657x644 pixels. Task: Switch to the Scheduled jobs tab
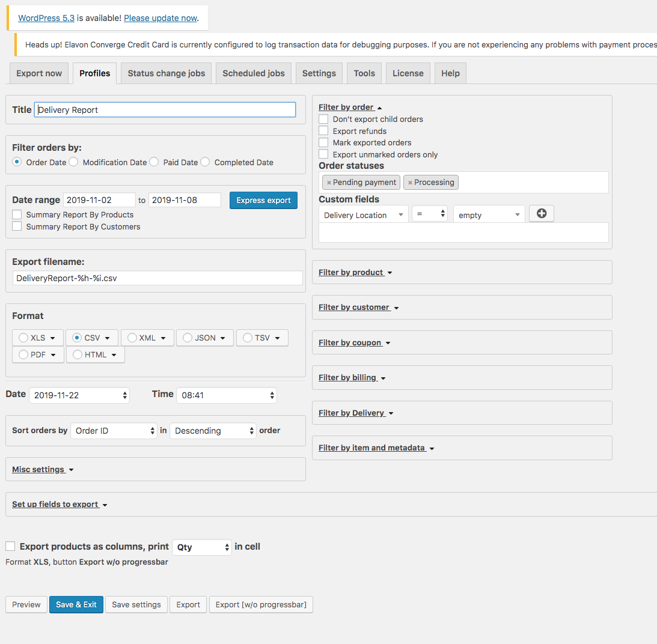pyautogui.click(x=253, y=73)
